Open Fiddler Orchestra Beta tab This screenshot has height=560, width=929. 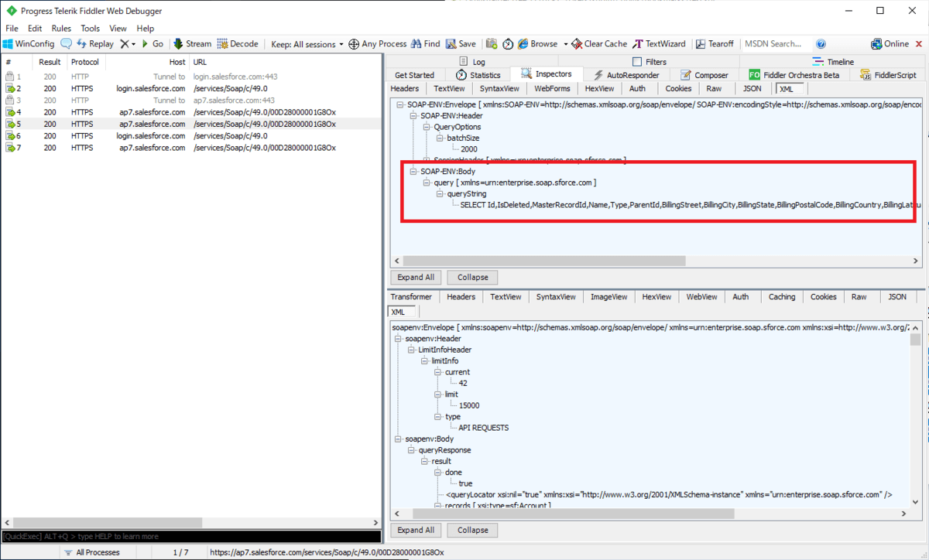[x=794, y=75]
